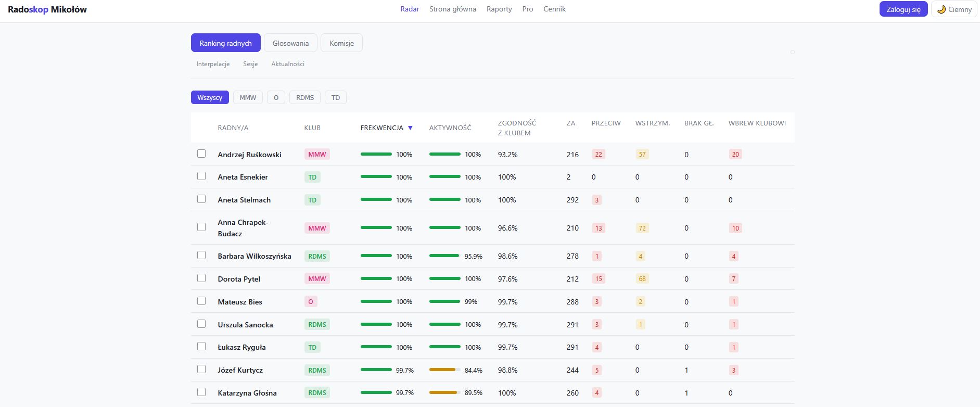Click Józef Kurtycz's activity progress bar
This screenshot has height=407, width=980.
coord(445,370)
